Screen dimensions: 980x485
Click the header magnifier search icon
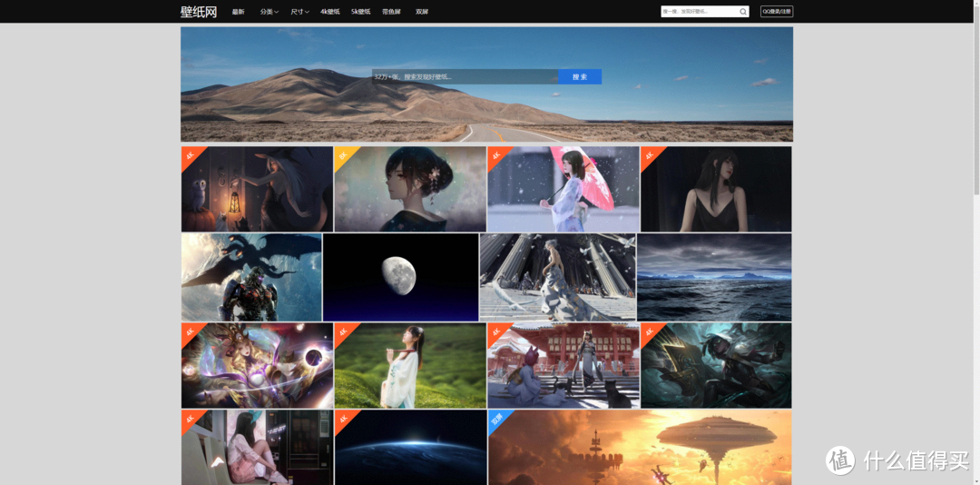(743, 11)
